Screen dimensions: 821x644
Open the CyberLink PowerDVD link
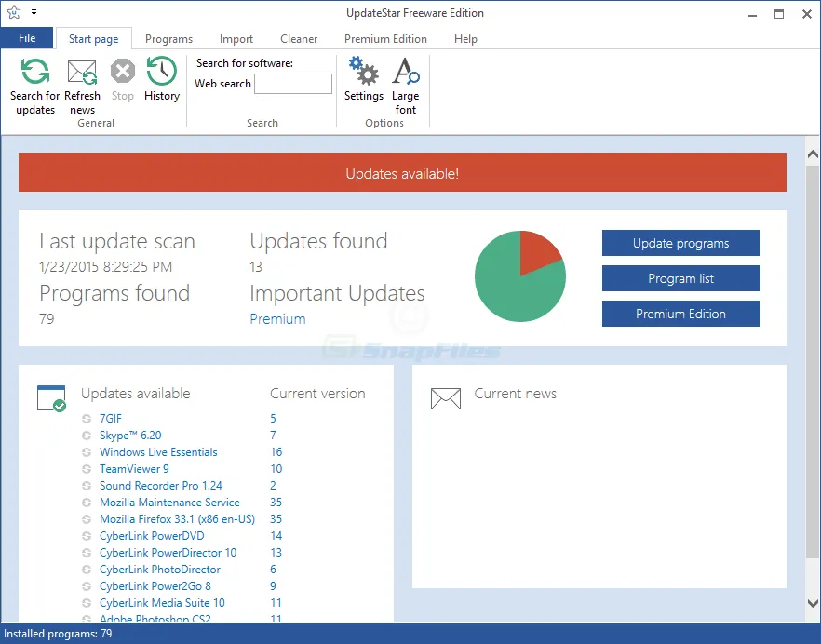(152, 536)
